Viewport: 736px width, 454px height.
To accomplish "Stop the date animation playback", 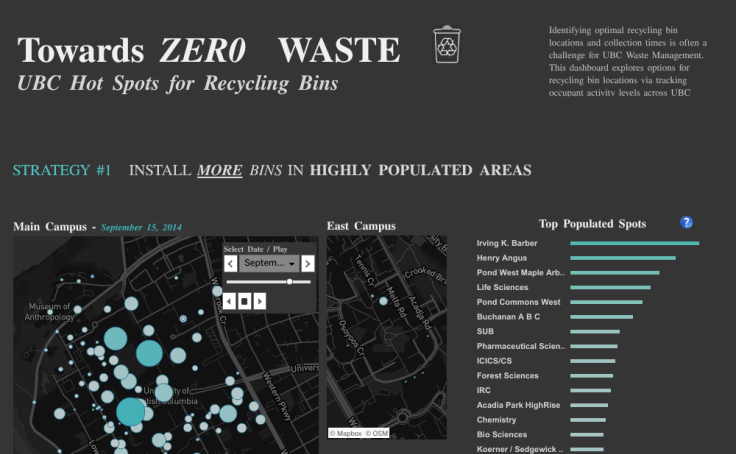I will [x=244, y=301].
